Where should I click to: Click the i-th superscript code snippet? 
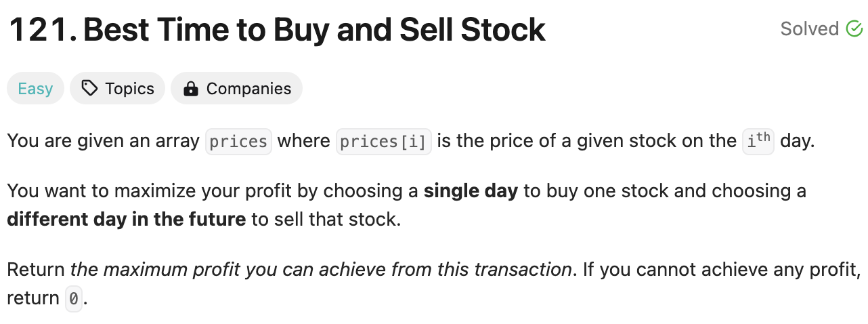coord(758,141)
